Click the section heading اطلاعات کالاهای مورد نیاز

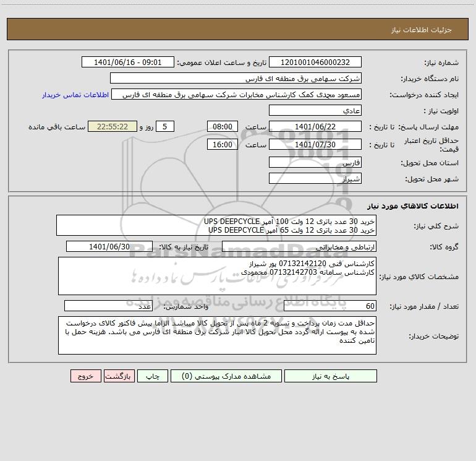[x=413, y=206]
